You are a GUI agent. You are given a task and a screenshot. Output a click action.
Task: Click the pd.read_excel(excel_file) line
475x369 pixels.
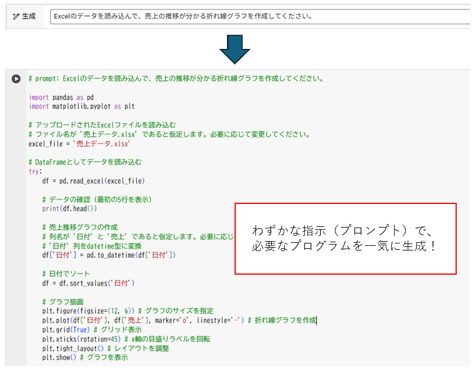pos(93,181)
